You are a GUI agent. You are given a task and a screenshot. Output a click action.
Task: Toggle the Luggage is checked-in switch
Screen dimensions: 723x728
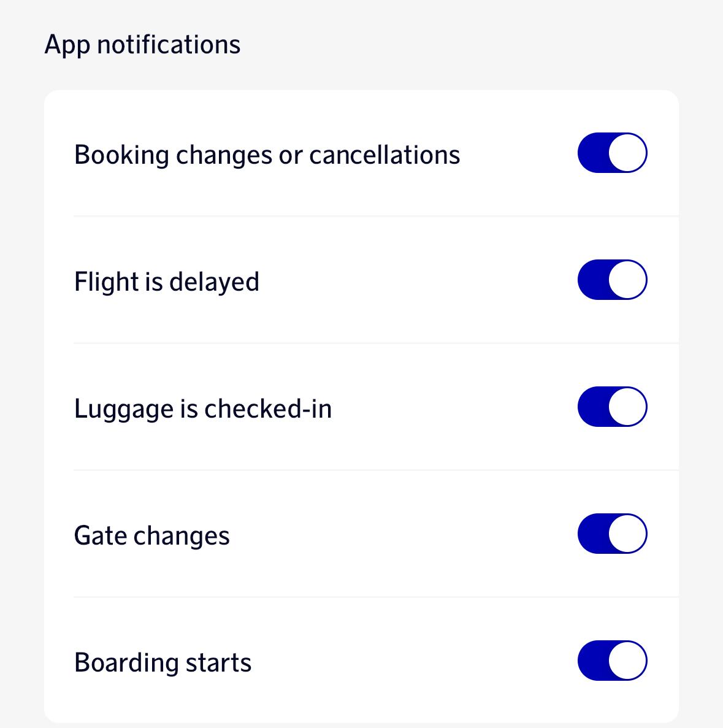tap(612, 407)
